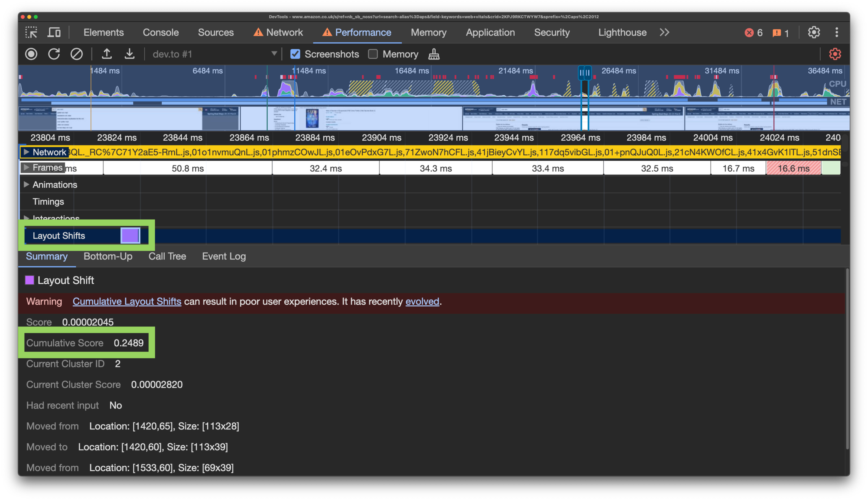Select the Timings track
Screen dimensions: 868x500
(x=48, y=202)
